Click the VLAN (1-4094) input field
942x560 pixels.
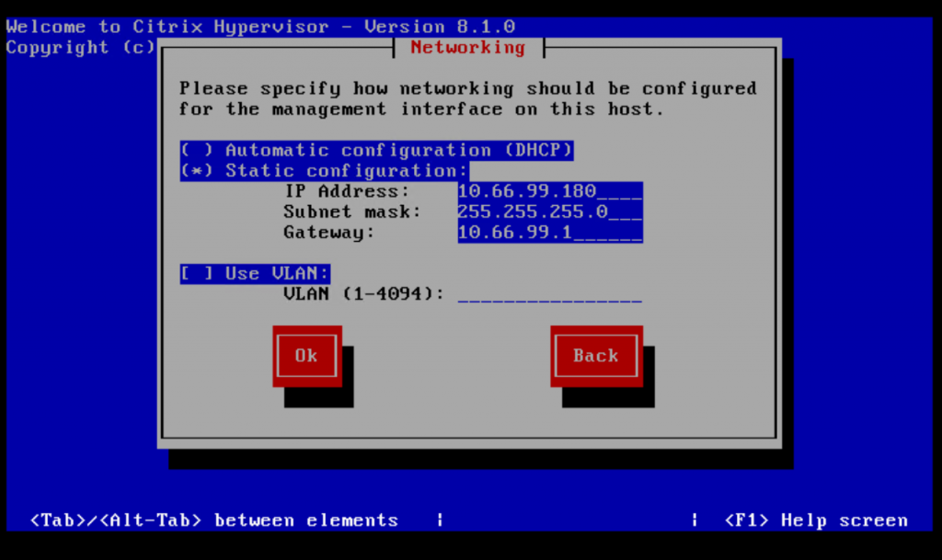click(550, 294)
